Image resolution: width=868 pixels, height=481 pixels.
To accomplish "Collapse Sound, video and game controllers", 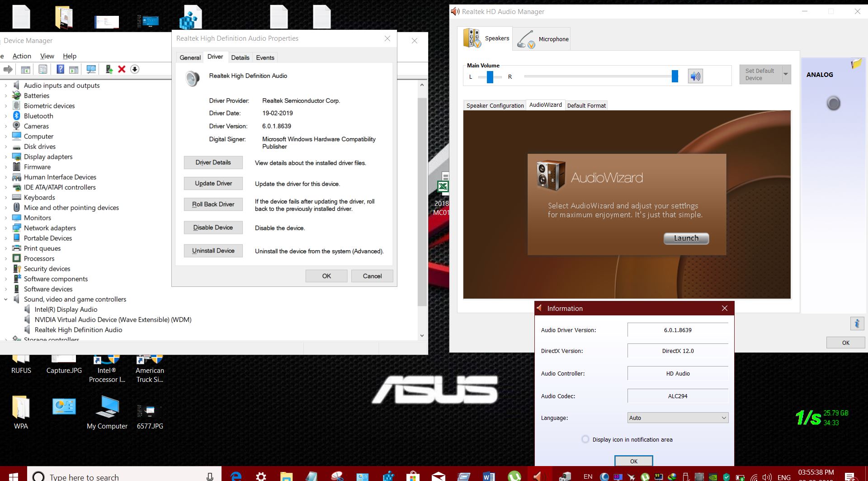I will click(x=6, y=299).
